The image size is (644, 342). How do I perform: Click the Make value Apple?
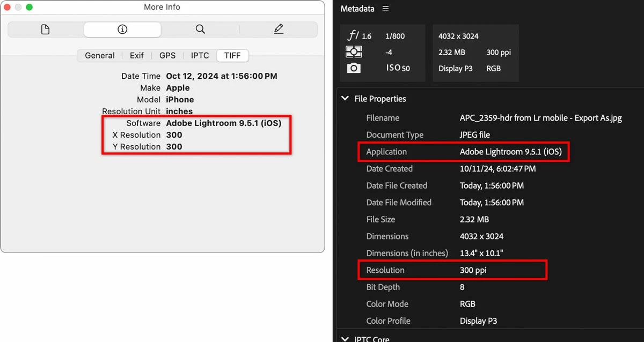click(x=178, y=88)
